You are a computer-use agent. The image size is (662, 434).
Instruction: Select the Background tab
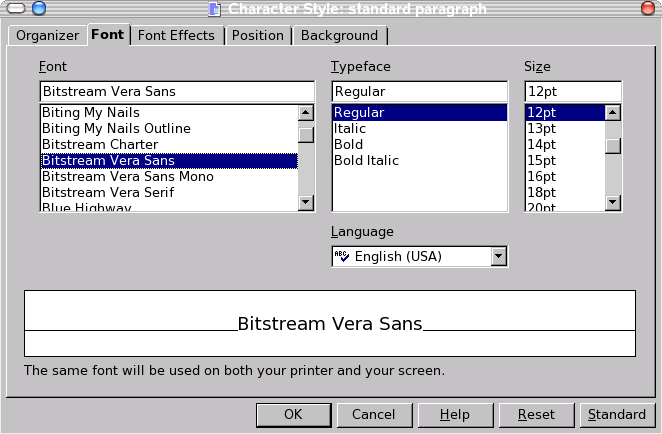click(x=339, y=36)
